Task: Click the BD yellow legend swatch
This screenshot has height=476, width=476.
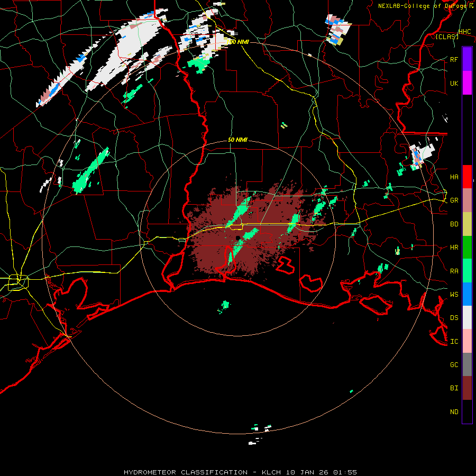Action: [467, 224]
